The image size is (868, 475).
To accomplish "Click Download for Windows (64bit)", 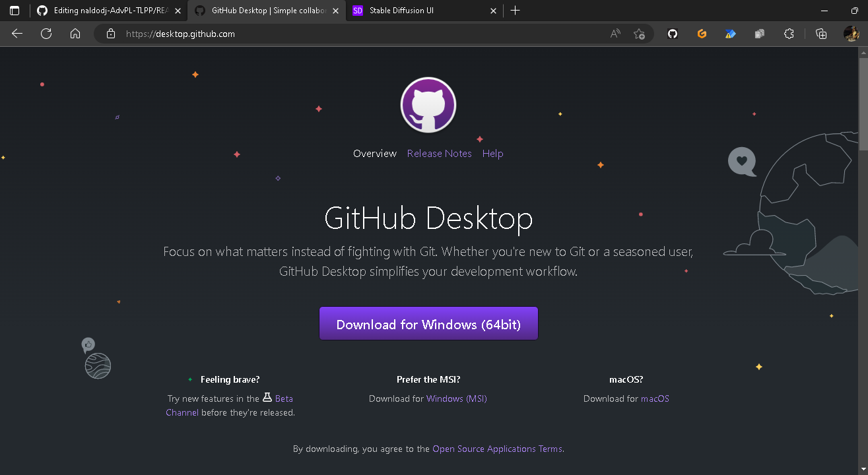I will [428, 323].
